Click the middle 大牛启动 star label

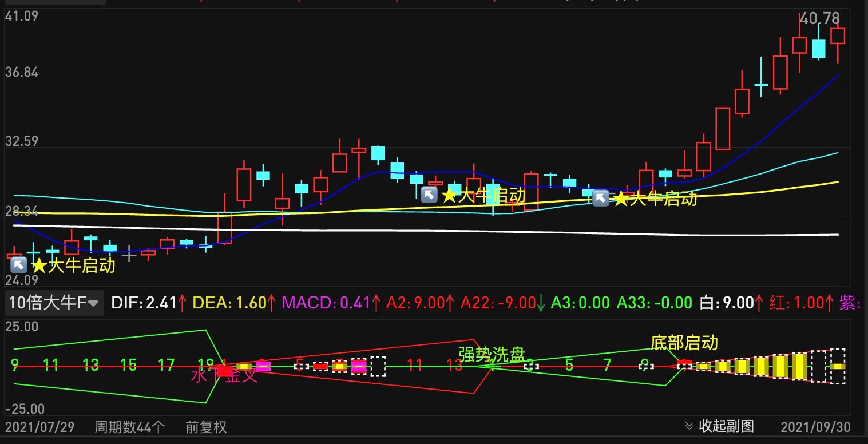click(x=483, y=195)
